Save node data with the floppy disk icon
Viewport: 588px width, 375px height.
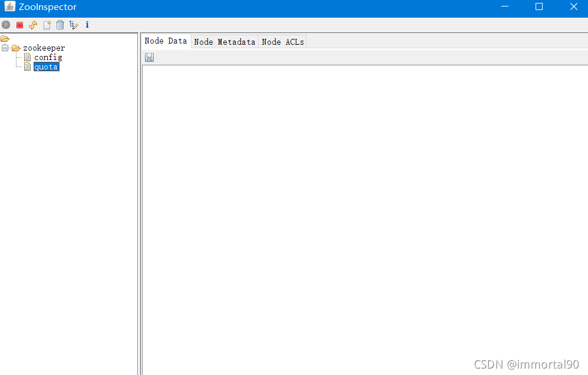149,57
